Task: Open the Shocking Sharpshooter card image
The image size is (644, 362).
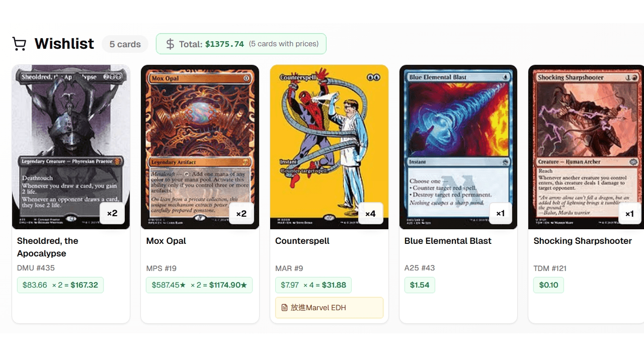Action: click(586, 147)
